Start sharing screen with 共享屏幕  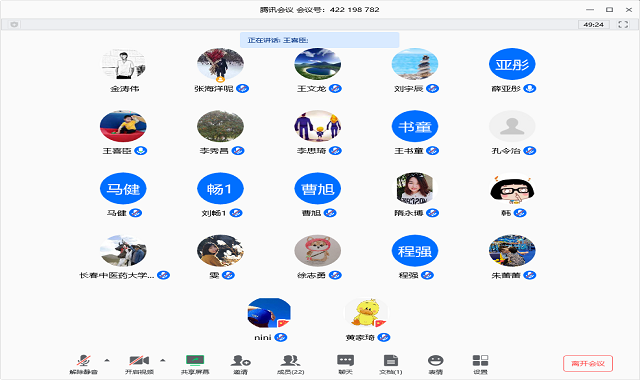click(x=195, y=364)
